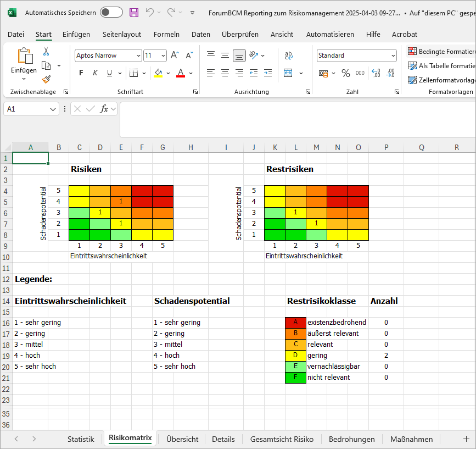Click the wrap text icon
Image resolution: width=476 pixels, height=449 pixels.
(289, 56)
